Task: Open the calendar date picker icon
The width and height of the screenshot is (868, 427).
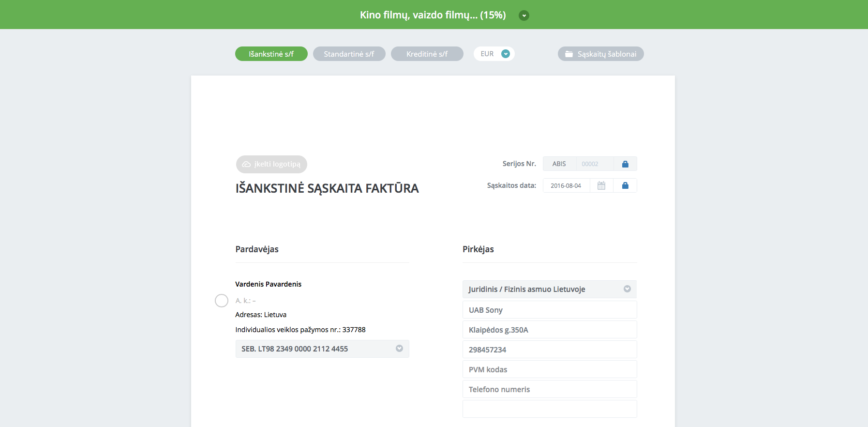Action: coord(601,185)
